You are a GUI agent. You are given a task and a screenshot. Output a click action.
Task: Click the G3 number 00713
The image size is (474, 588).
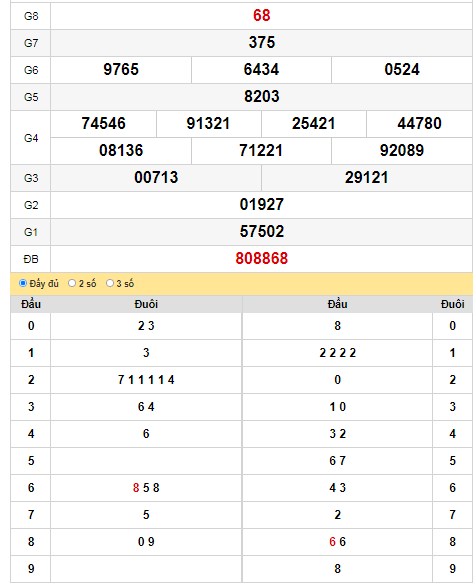pyautogui.click(x=156, y=177)
